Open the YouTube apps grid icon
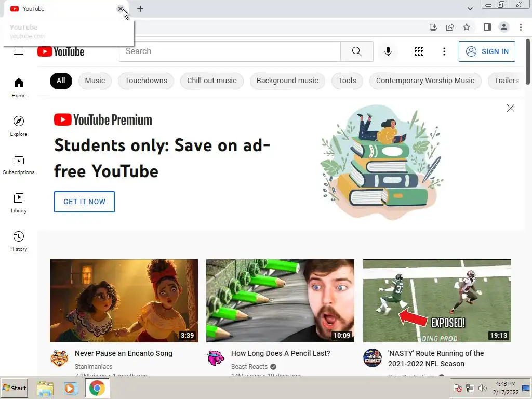532x399 pixels. click(x=419, y=51)
